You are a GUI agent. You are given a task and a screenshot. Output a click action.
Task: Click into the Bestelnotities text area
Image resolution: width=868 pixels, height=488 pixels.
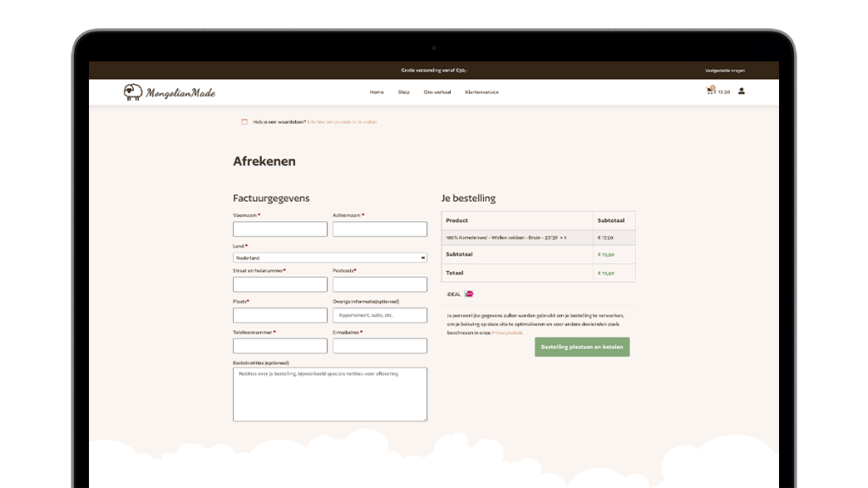[330, 394]
